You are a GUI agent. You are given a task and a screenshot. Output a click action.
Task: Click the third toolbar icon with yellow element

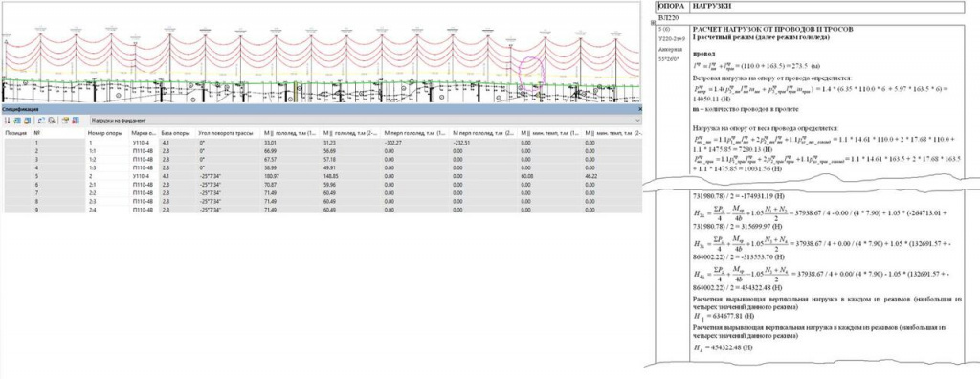tap(28, 120)
